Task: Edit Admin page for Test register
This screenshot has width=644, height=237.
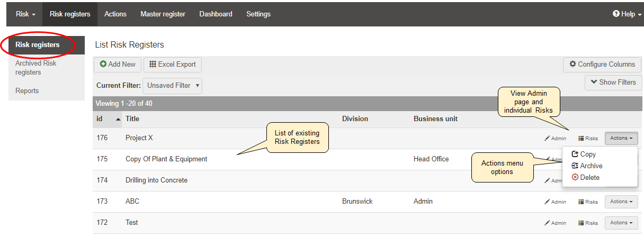Action: point(555,223)
